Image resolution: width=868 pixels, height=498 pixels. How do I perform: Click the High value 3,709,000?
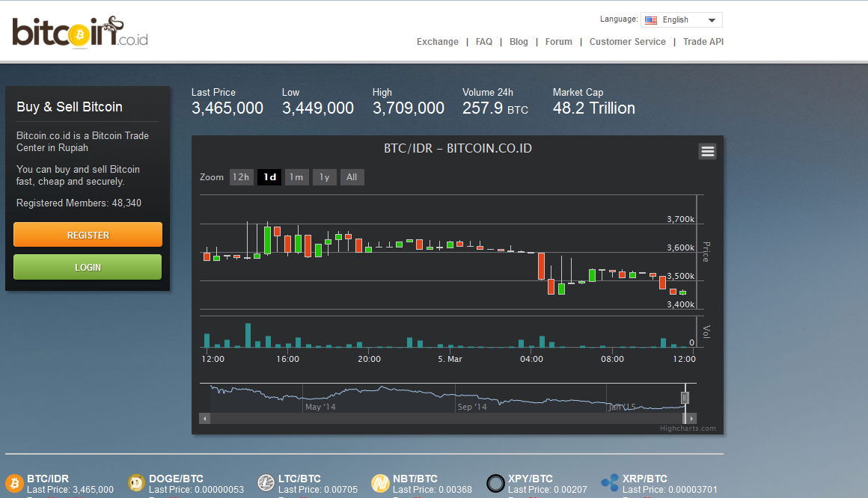(x=408, y=108)
